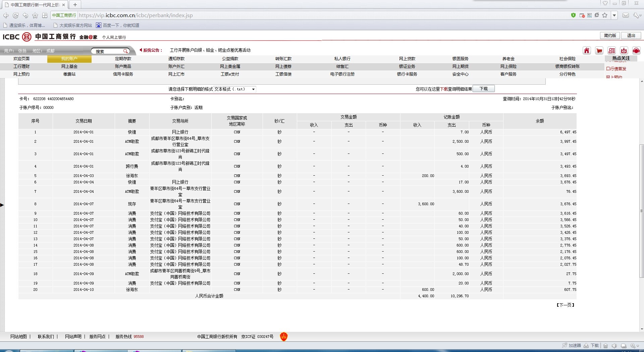Expand the address bar dropdown arrow
This screenshot has height=352, width=644.
click(614, 15)
